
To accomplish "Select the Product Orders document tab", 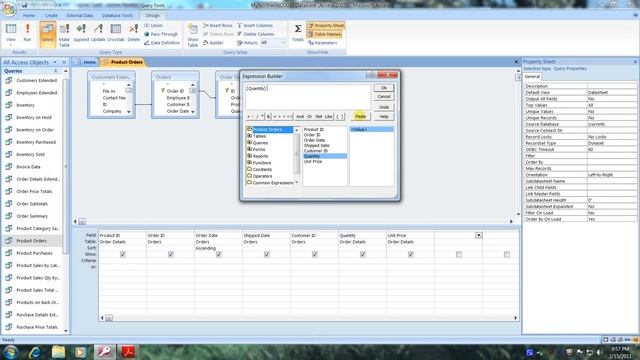I will [123, 62].
